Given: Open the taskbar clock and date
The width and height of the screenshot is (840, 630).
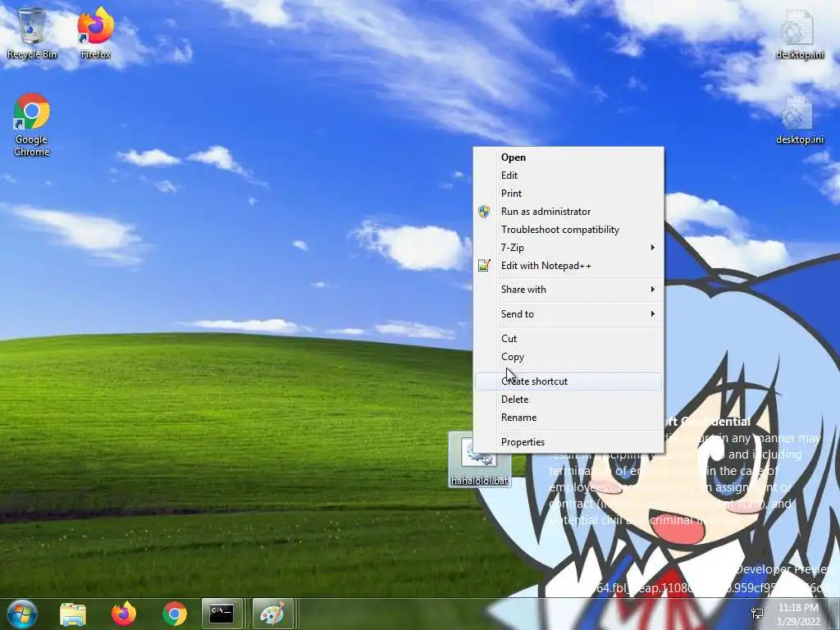Looking at the screenshot, I should tap(798, 614).
